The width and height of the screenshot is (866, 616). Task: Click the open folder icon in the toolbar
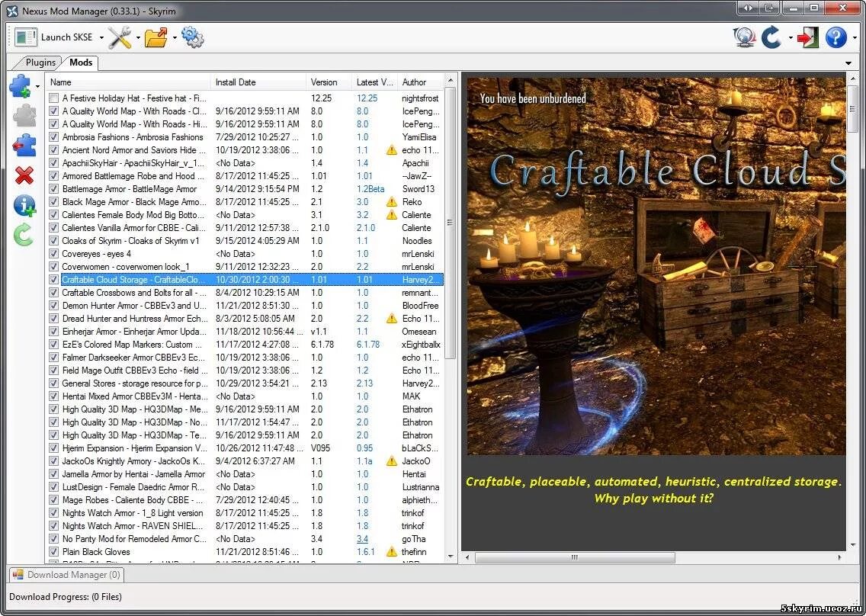[156, 37]
